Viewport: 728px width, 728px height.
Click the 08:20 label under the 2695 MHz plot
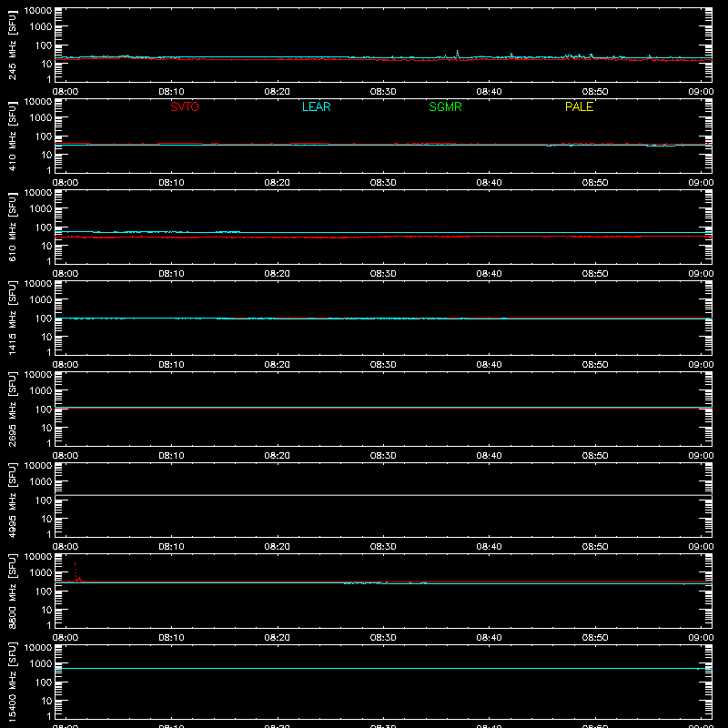(278, 456)
